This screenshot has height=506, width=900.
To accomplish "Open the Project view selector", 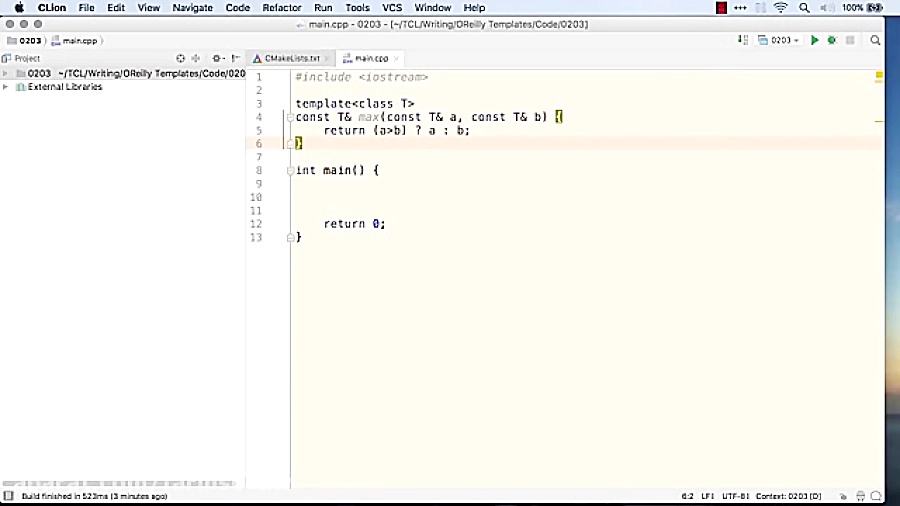I will [x=21, y=59].
